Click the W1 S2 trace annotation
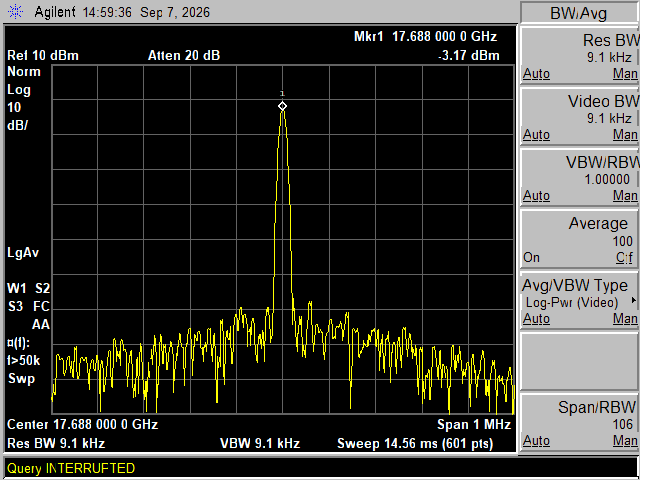 tap(28, 288)
